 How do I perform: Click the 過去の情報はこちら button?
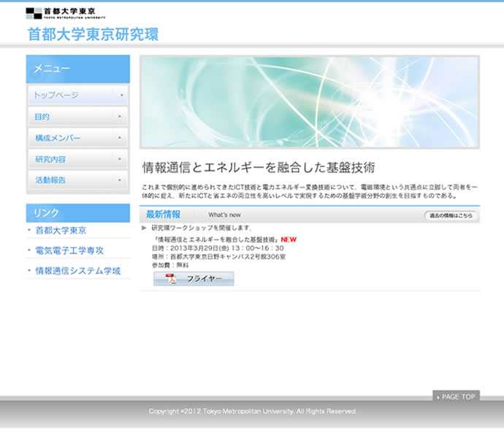[451, 215]
